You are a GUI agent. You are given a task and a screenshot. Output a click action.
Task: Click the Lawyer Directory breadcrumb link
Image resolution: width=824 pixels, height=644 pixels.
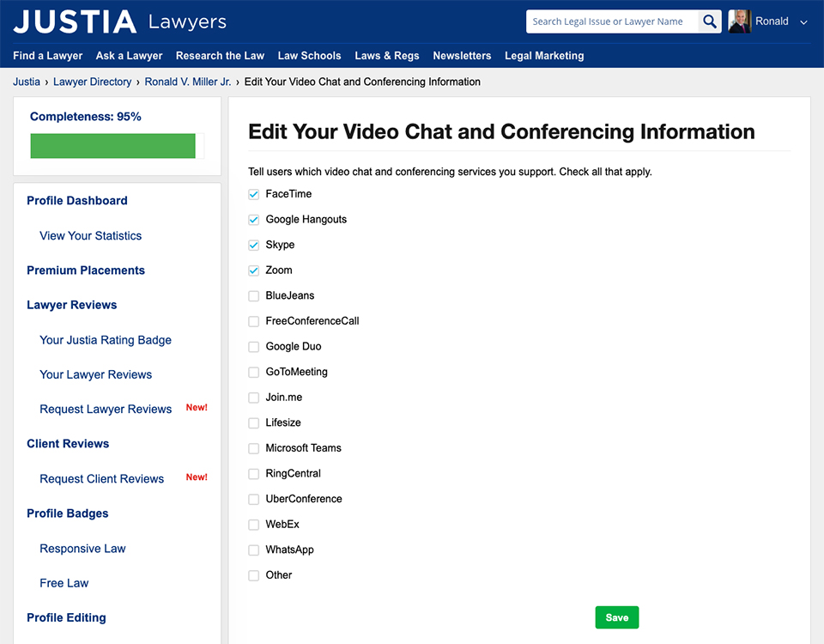(92, 82)
